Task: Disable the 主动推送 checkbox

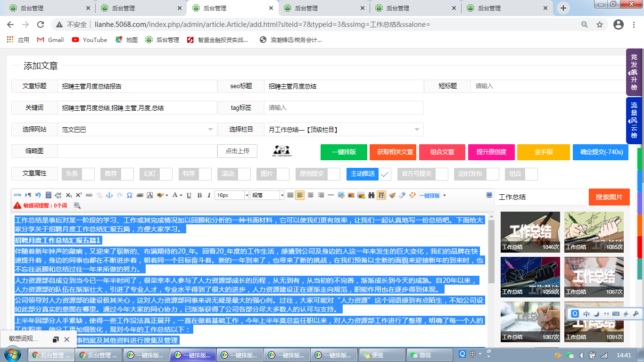Action: pos(385,174)
